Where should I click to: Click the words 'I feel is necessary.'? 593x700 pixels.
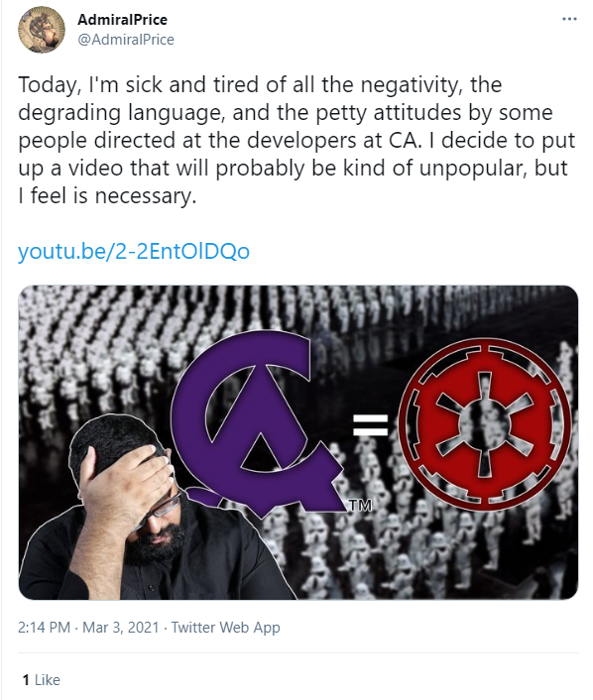107,196
